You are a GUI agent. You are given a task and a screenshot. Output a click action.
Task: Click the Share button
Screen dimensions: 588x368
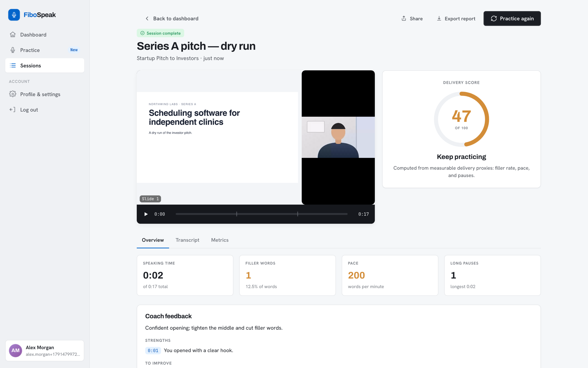click(x=412, y=18)
